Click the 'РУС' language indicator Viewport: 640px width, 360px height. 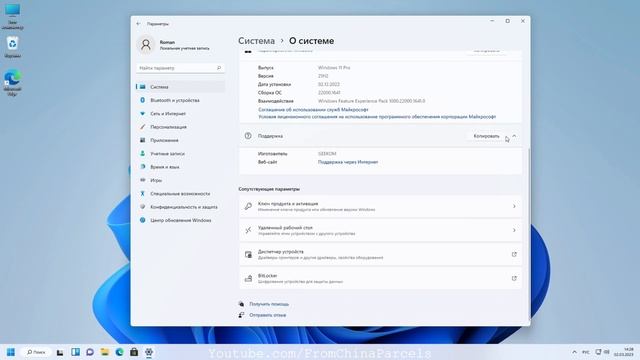[586, 352]
